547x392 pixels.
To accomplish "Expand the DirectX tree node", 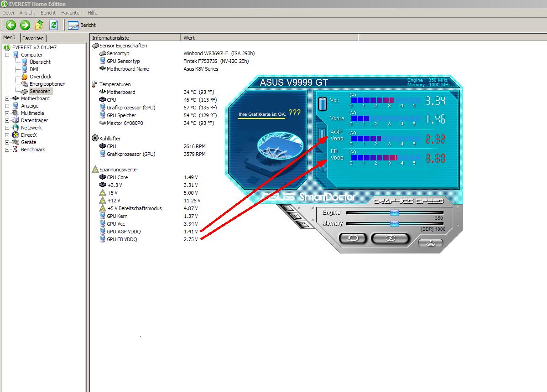I will coord(7,135).
